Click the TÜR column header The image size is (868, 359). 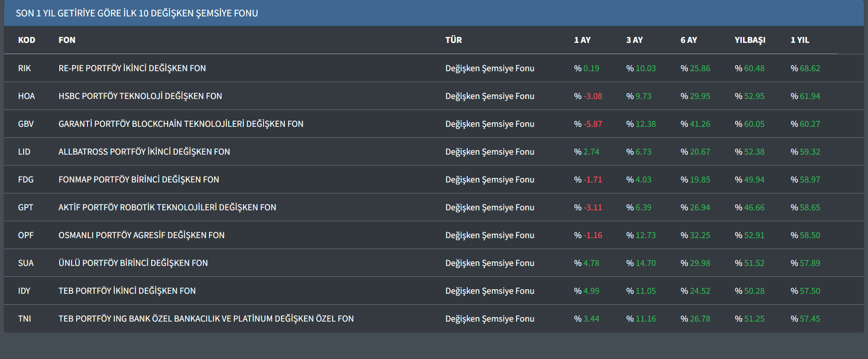pyautogui.click(x=453, y=40)
